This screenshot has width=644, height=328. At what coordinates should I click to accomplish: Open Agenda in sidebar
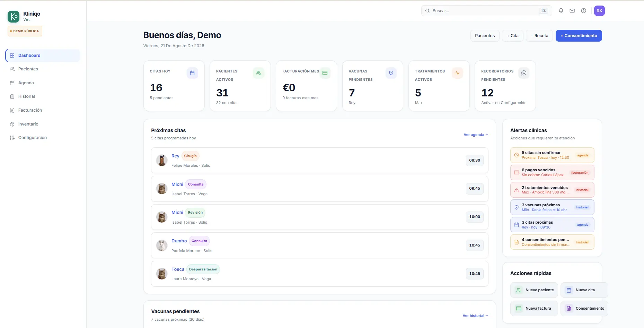(x=43, y=83)
